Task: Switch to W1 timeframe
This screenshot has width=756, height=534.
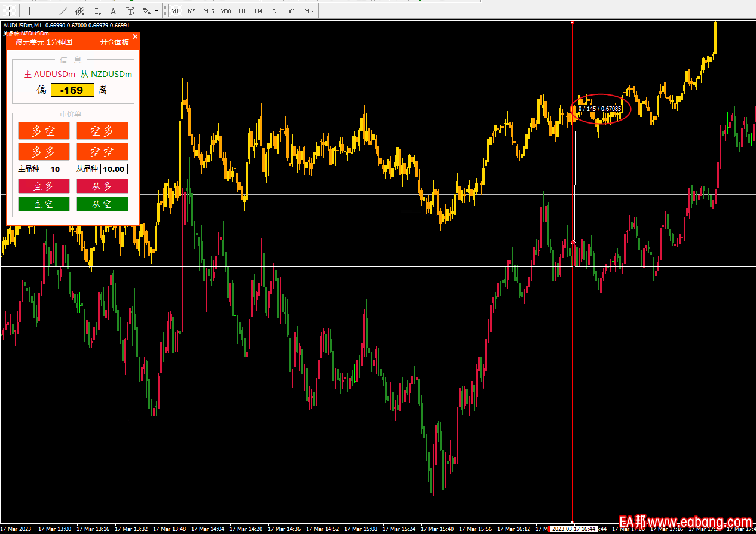Action: pyautogui.click(x=292, y=11)
